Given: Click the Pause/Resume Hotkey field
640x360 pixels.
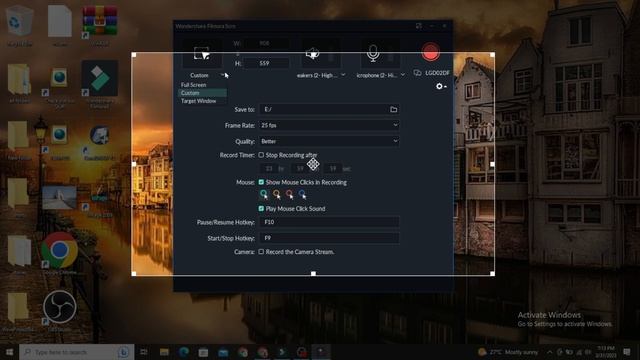Looking at the screenshot, I should (329, 222).
